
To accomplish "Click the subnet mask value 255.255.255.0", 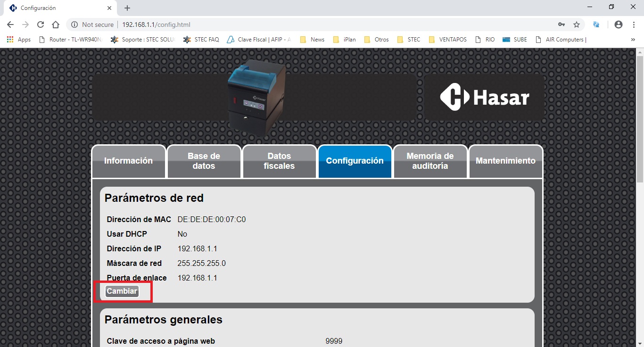I will click(201, 264).
